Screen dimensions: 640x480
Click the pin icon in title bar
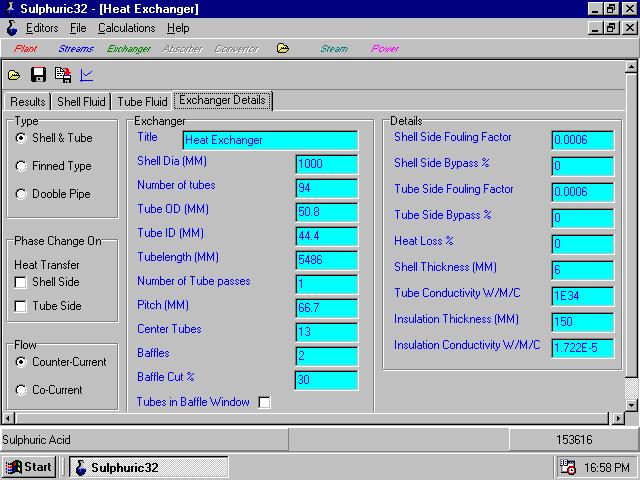(x=10, y=8)
